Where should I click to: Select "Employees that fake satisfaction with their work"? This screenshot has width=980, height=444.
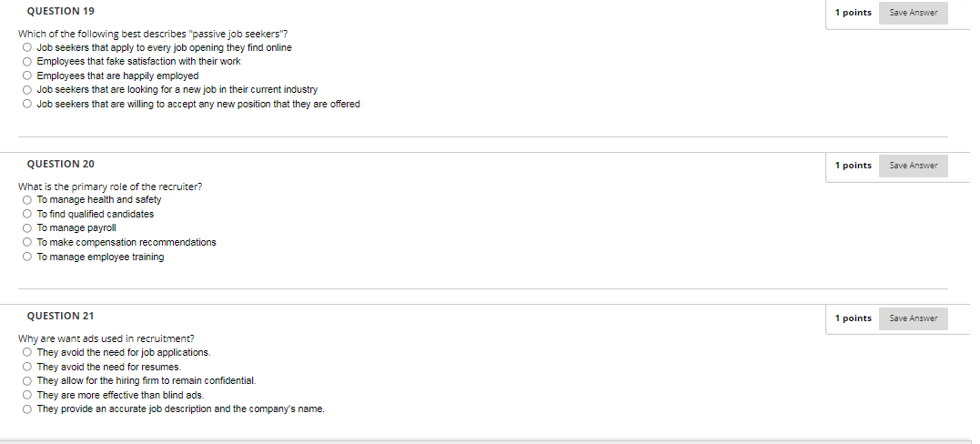[27, 61]
